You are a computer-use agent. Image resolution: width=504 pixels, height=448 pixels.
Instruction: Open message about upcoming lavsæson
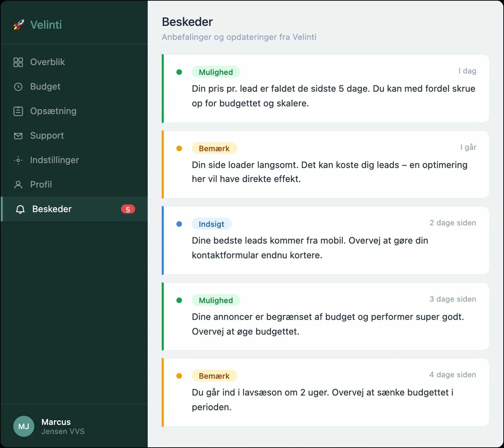coord(325,392)
